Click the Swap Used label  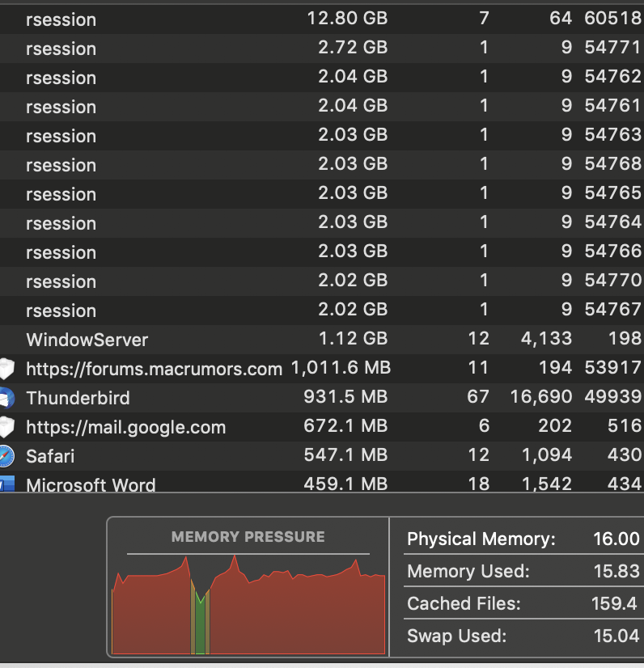click(457, 636)
